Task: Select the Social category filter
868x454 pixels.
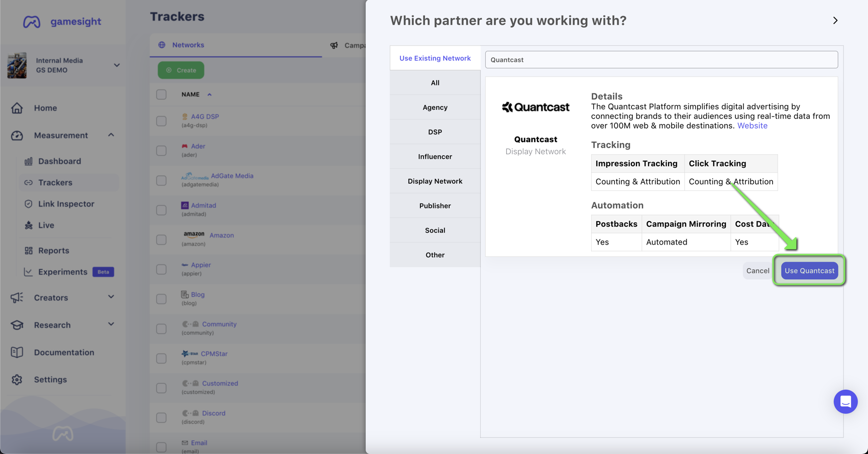Action: coord(435,231)
